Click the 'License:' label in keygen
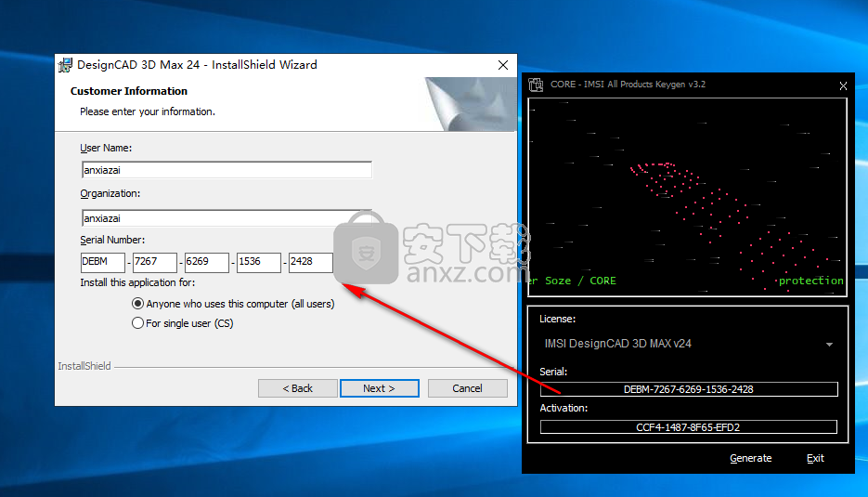The image size is (868, 497). click(557, 320)
